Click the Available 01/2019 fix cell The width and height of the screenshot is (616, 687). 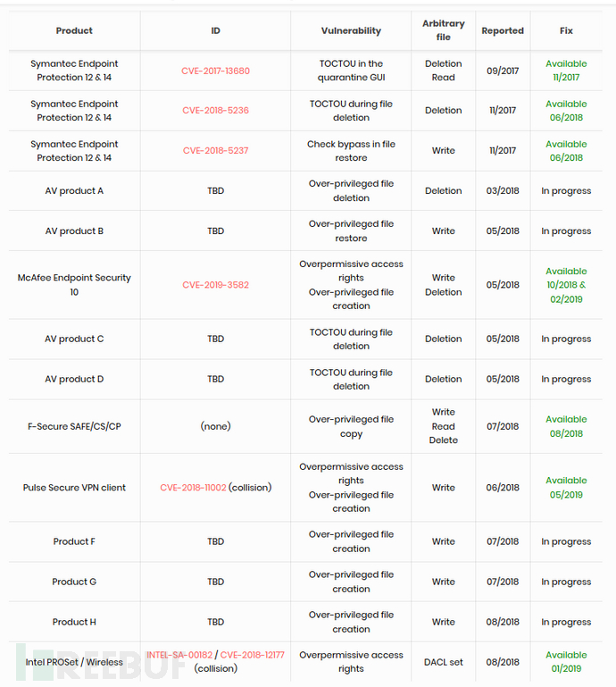tap(566, 662)
